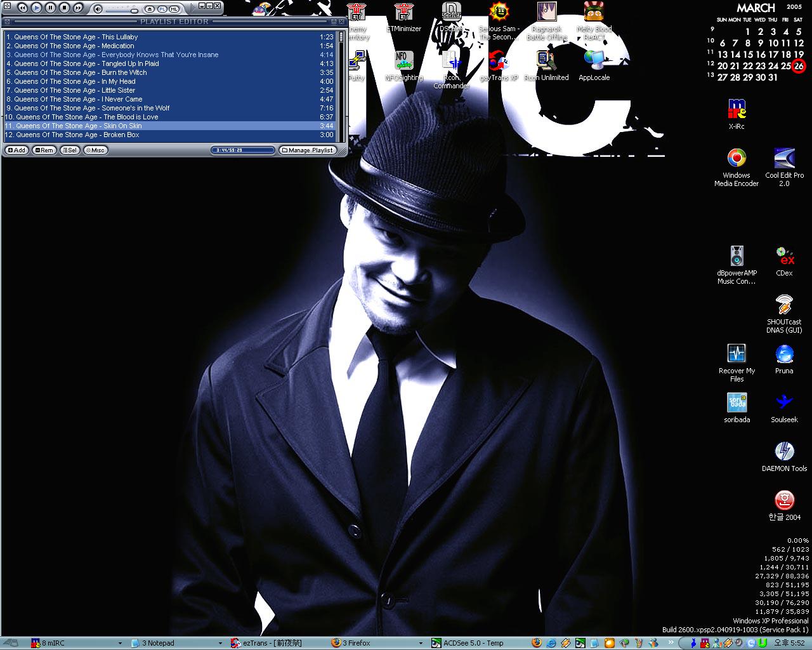This screenshot has width=812, height=650.
Task: Launch the Soulseek desktop shortcut
Action: pos(784,403)
